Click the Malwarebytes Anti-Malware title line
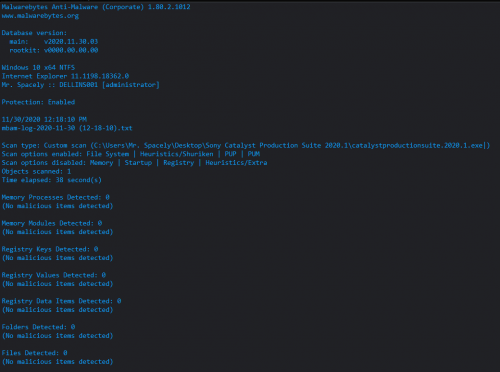This screenshot has width=500, height=372. click(x=96, y=7)
